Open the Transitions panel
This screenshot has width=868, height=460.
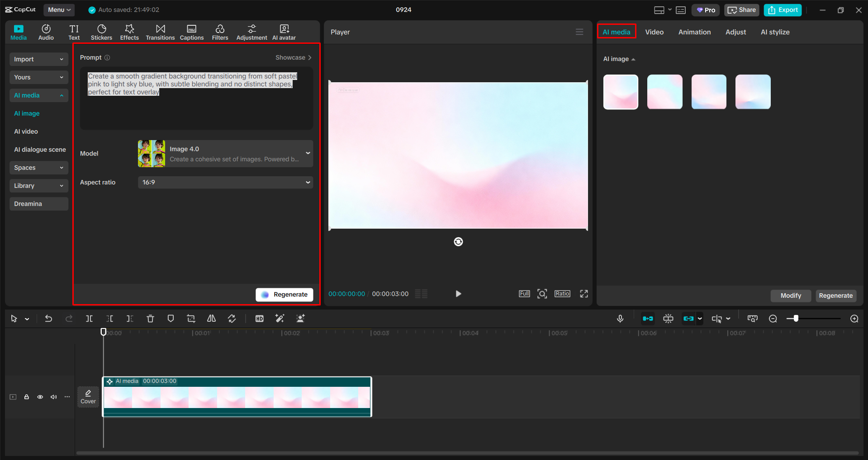tap(160, 32)
